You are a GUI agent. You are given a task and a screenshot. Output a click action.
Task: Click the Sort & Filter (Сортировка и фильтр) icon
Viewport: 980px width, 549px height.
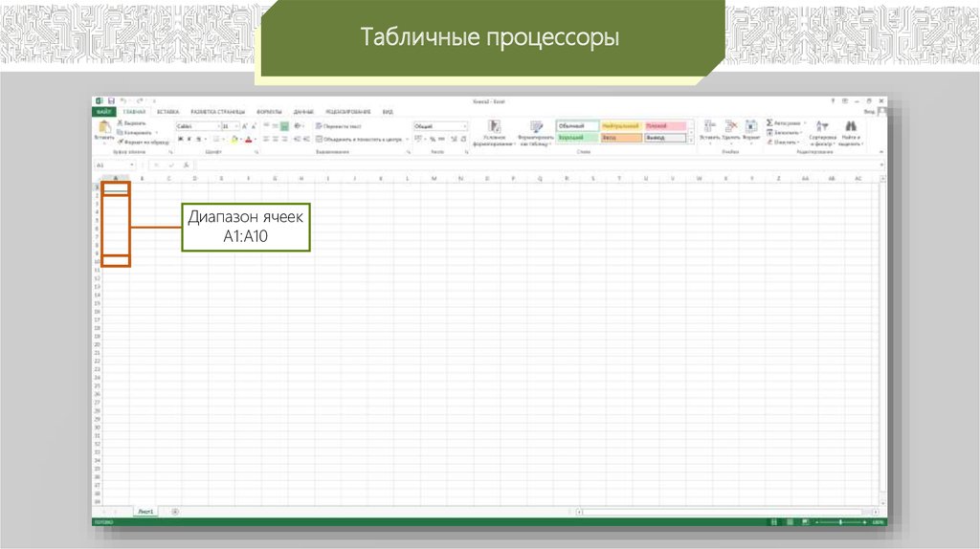click(x=822, y=127)
